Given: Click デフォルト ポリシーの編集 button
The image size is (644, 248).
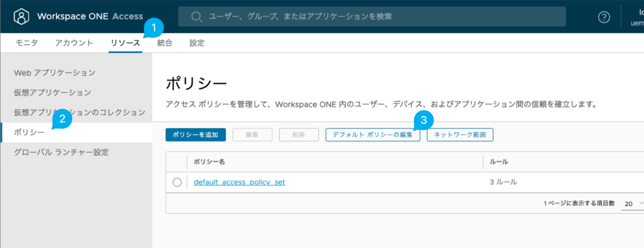Looking at the screenshot, I should [373, 135].
